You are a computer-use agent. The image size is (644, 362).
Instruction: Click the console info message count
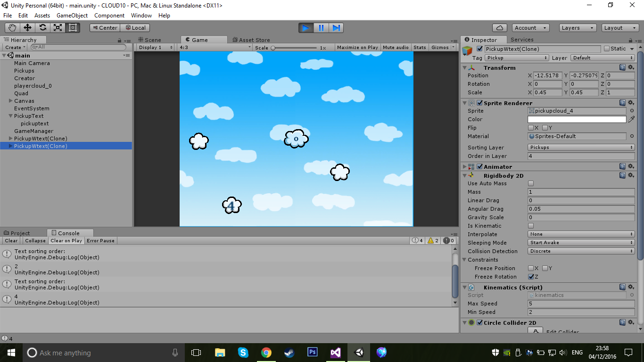tap(418, 240)
